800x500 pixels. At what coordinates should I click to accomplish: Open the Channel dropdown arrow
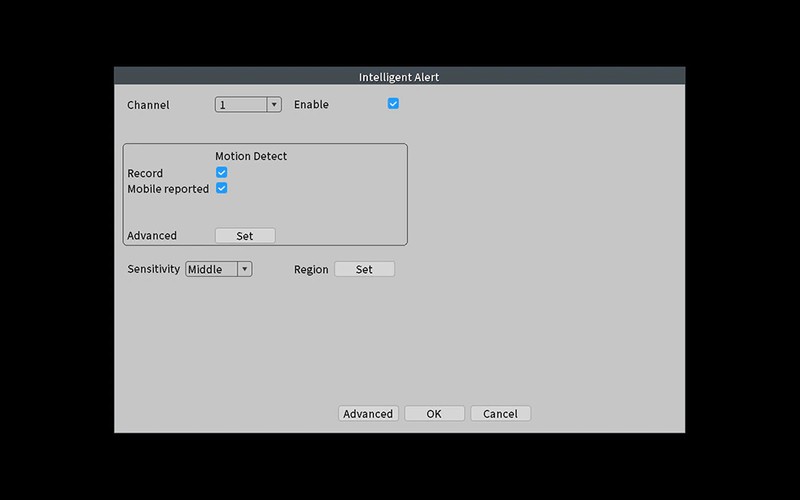[x=273, y=105]
